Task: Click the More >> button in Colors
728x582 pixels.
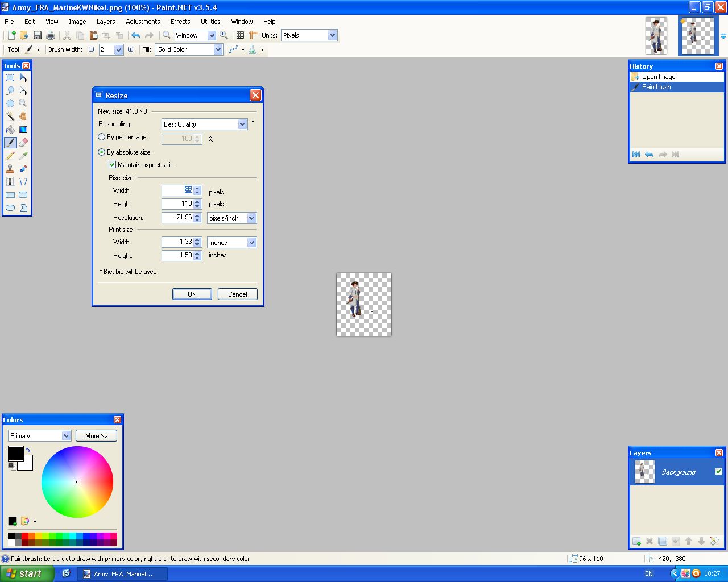Action: coord(96,436)
